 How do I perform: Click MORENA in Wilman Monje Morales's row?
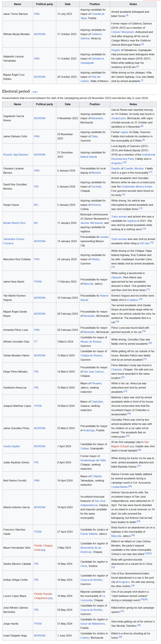(40, 34)
